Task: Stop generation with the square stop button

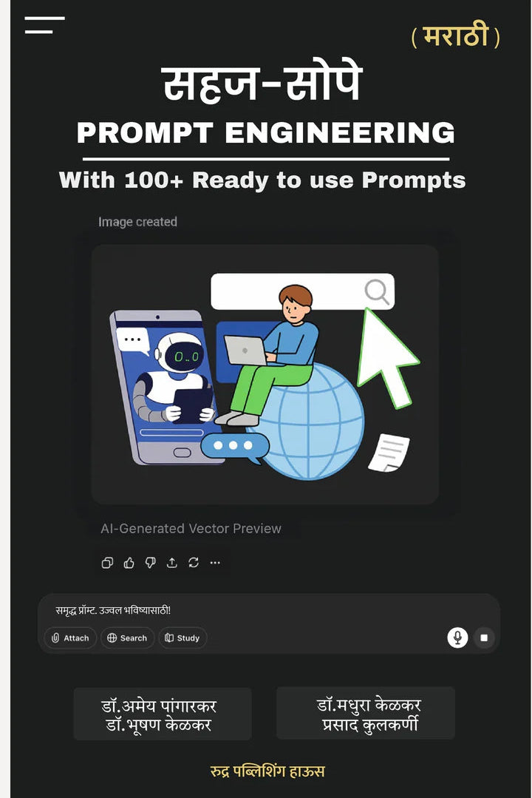Action: coord(484,638)
